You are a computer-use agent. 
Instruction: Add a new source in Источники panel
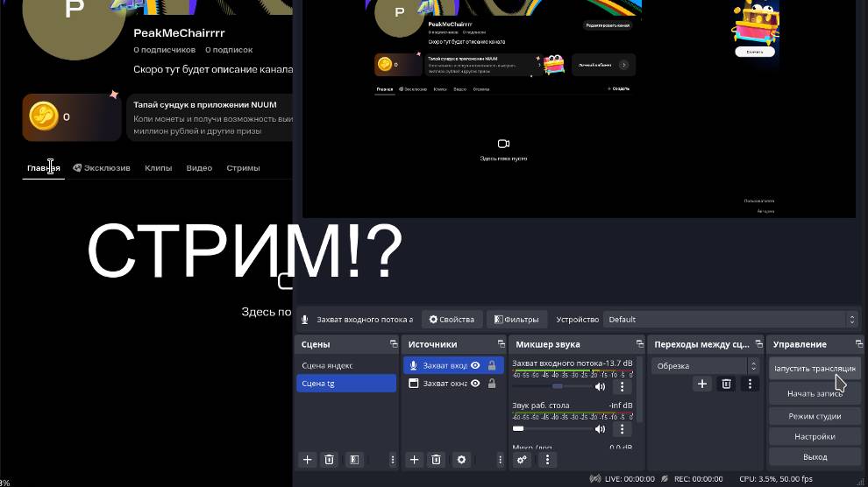[x=414, y=459]
